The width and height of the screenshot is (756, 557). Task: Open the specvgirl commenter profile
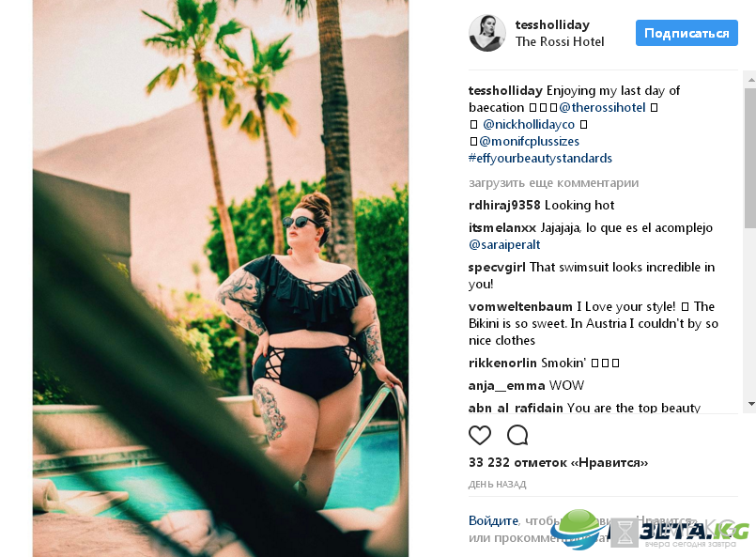497,267
